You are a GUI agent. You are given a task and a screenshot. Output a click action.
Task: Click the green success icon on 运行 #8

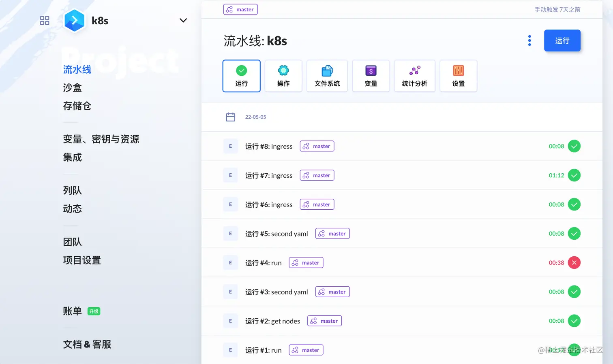pos(574,146)
